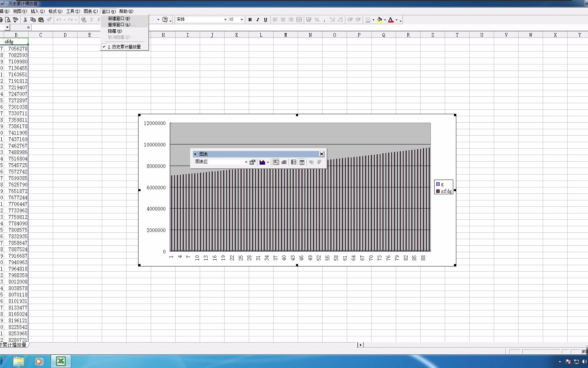This screenshot has height=368, width=588.
Task: Launch Excel from the taskbar
Action: pyautogui.click(x=61, y=361)
